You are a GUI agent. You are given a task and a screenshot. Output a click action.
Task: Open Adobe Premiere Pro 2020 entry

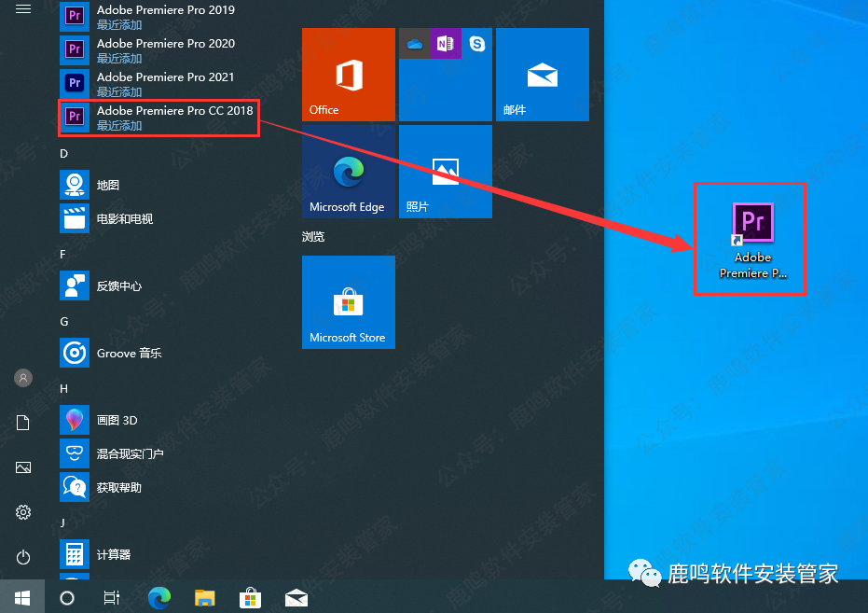tap(158, 50)
